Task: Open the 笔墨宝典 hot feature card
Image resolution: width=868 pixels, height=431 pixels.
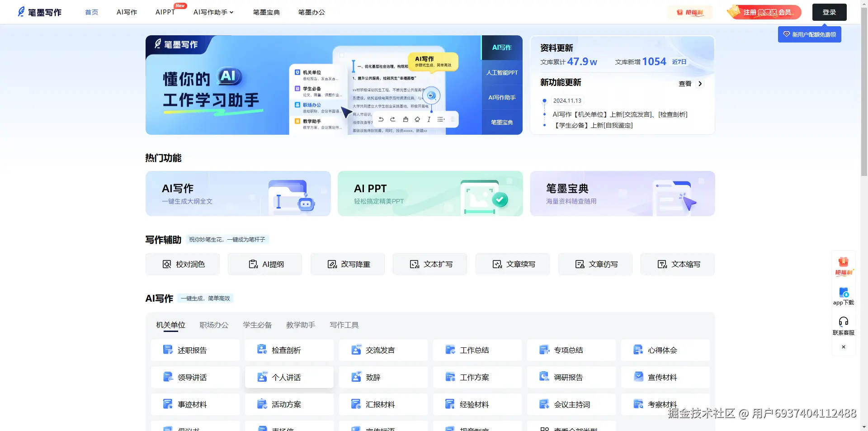Action: click(623, 194)
